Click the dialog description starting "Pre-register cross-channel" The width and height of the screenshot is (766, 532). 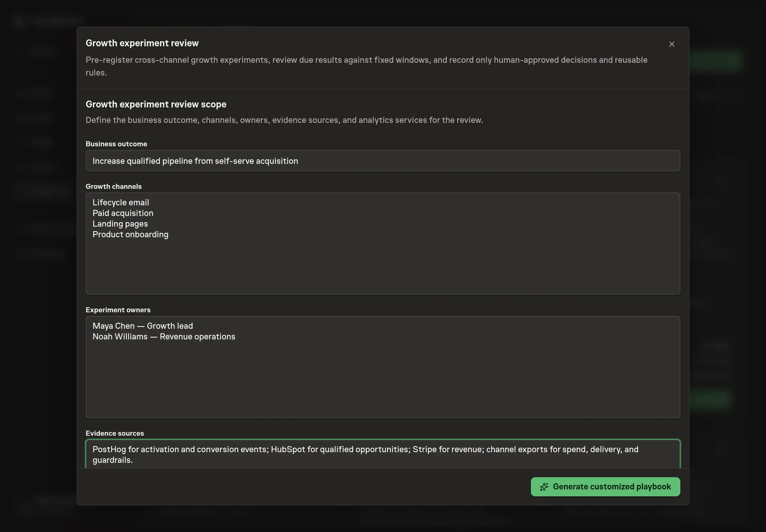click(366, 66)
